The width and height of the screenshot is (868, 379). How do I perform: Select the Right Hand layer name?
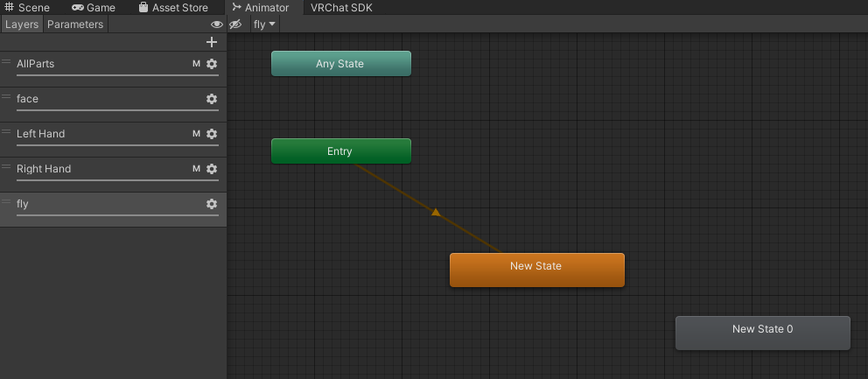tap(44, 168)
